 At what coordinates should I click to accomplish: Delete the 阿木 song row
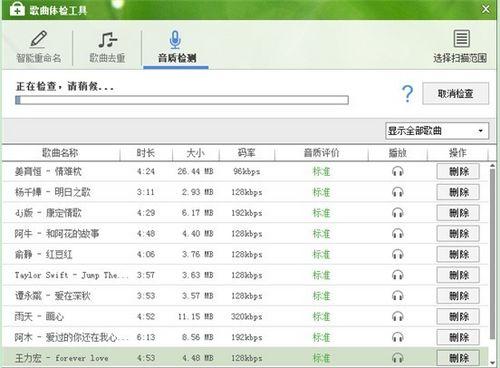[x=458, y=337]
